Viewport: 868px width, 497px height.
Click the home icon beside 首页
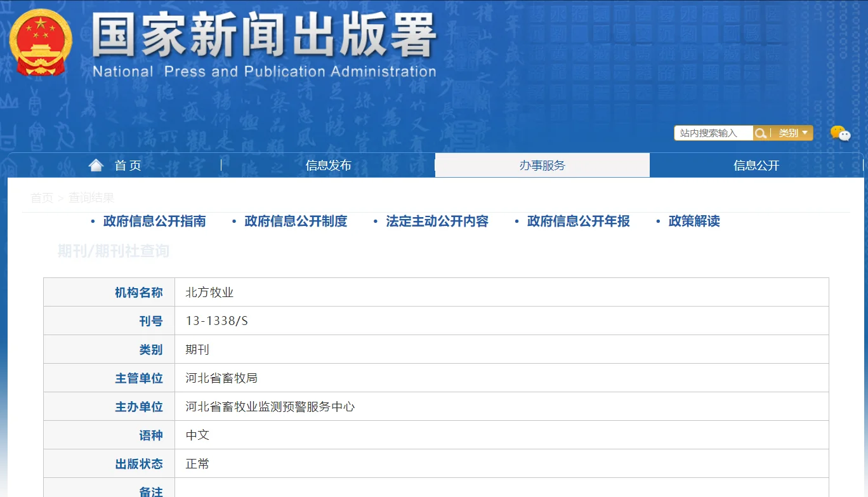pos(96,164)
